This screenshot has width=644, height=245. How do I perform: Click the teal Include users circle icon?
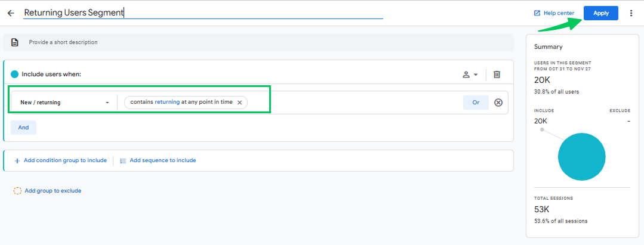[15, 75]
